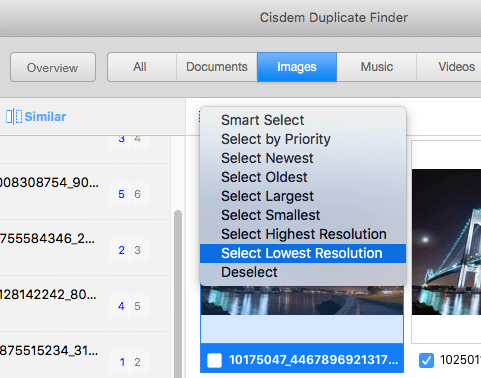Open the second bridge image thumbnail

446,242
